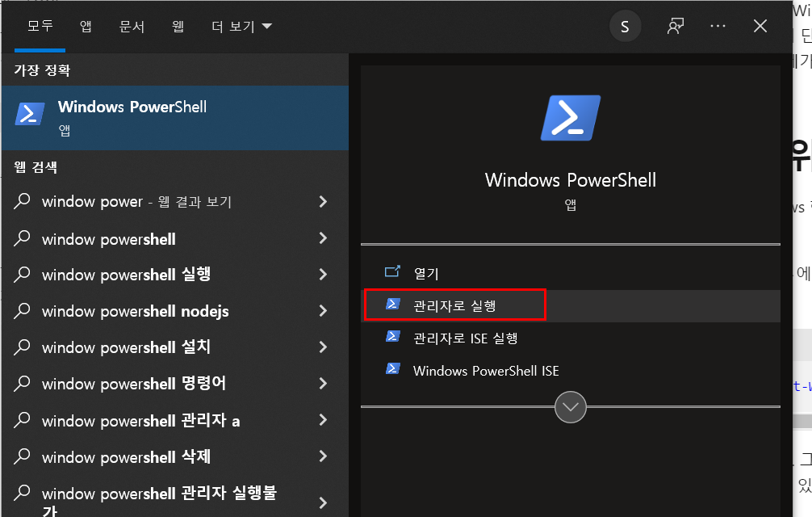Screen dimensions: 812x517
Task: Switch to the 웹 tab
Action: 178,26
